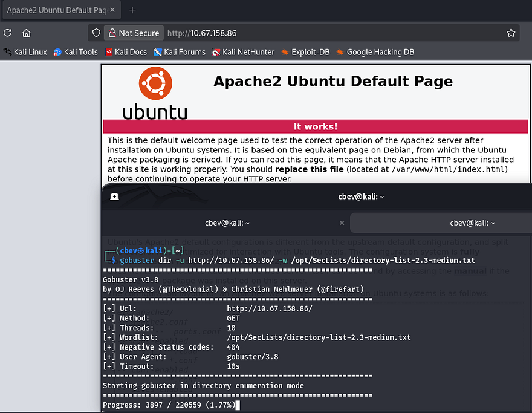Open the Kali Linux bookmark
Screen dimensions: 532x413
(25, 52)
